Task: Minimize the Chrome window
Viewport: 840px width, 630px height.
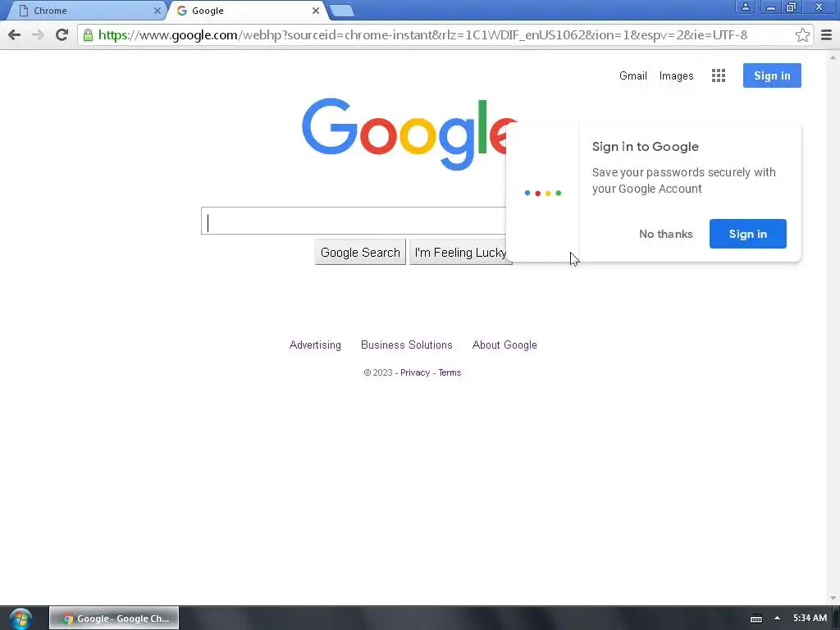Action: pos(770,7)
